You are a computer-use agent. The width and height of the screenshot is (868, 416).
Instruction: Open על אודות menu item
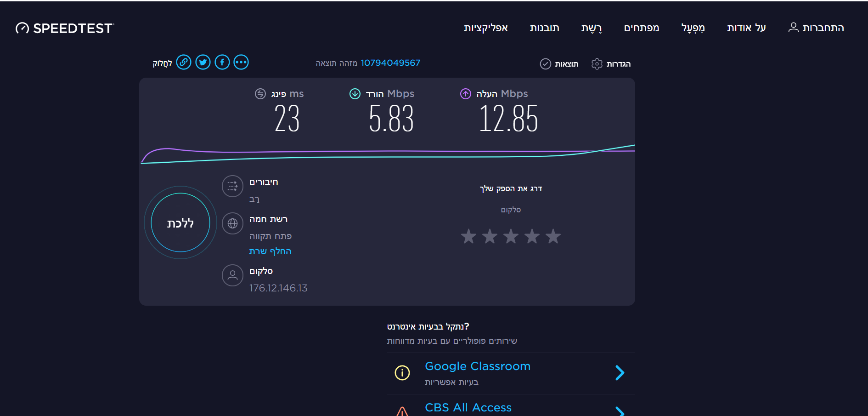[x=746, y=28]
